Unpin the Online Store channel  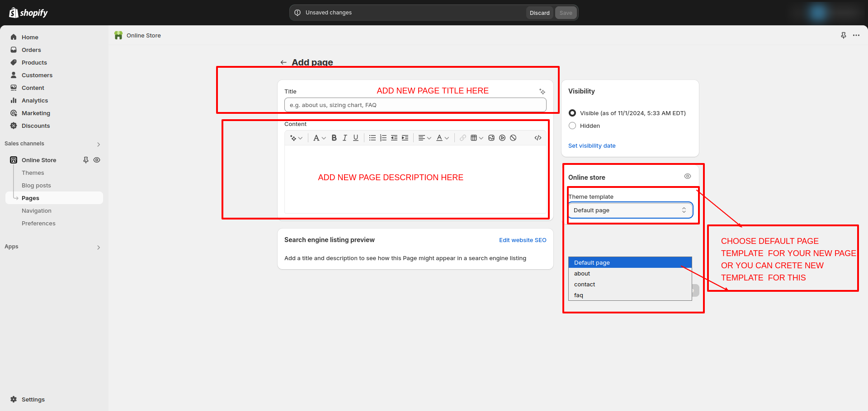86,160
